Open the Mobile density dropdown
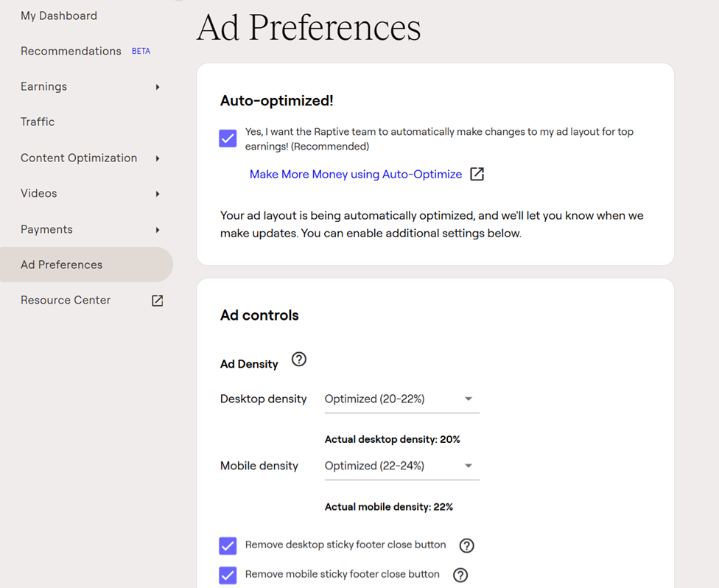 [469, 465]
